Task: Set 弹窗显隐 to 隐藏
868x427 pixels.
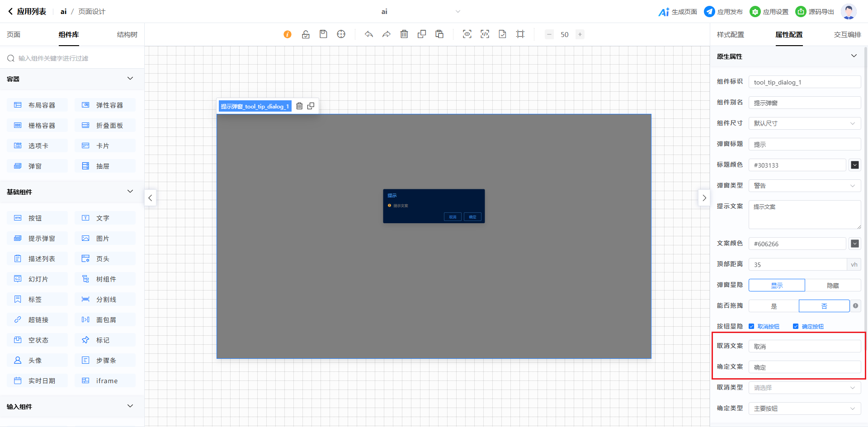Action: pyautogui.click(x=833, y=285)
